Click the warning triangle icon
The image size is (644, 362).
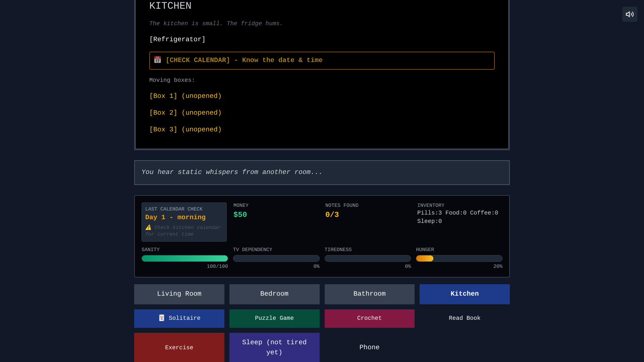[148, 227]
